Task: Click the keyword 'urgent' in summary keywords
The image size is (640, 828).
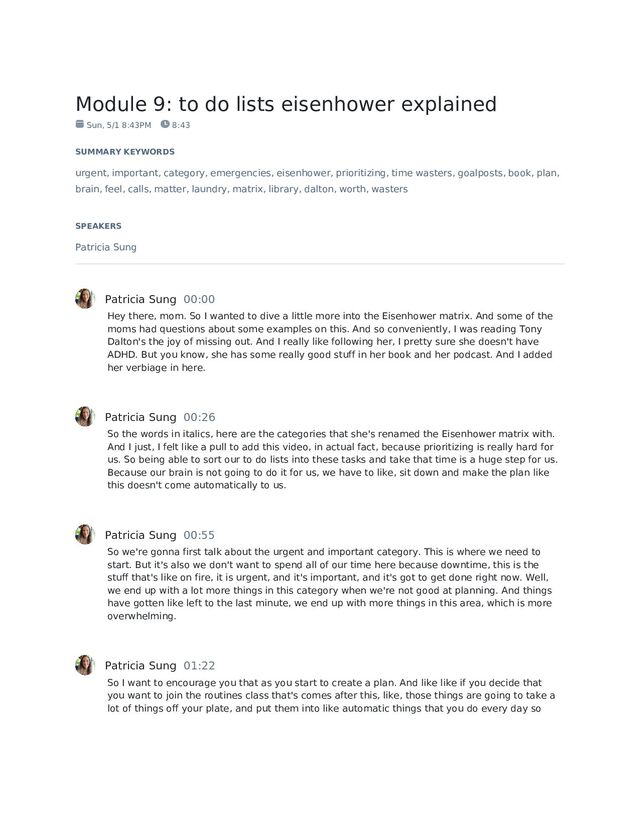Action: 90,173
